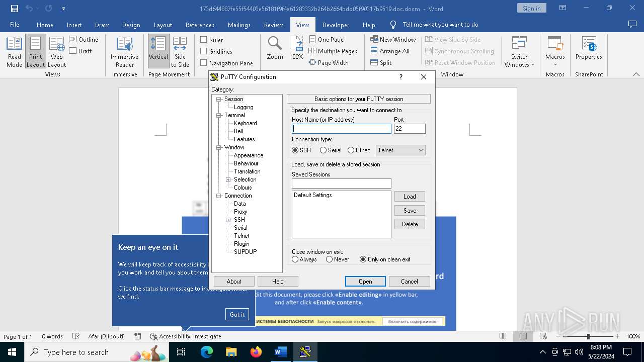Select Multiple Pages zoom
The width and height of the screenshot is (644, 362).
point(333,51)
